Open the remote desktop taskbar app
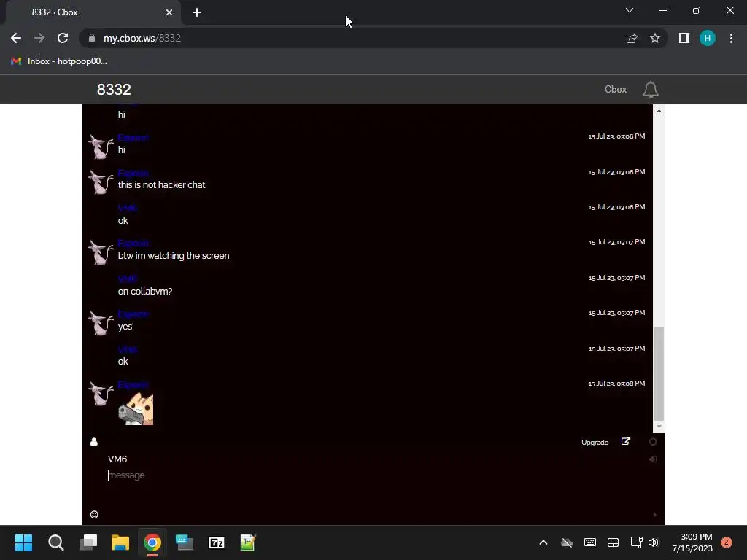The width and height of the screenshot is (747, 560). pyautogui.click(x=185, y=542)
